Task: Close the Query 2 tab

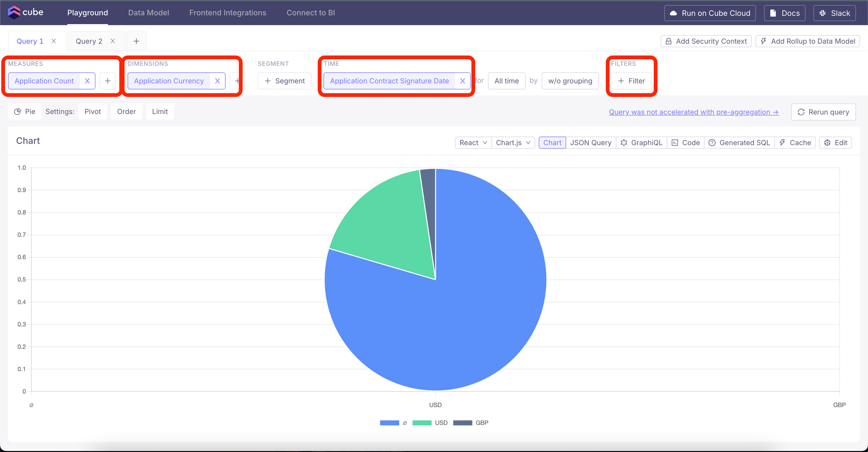Action: click(113, 41)
